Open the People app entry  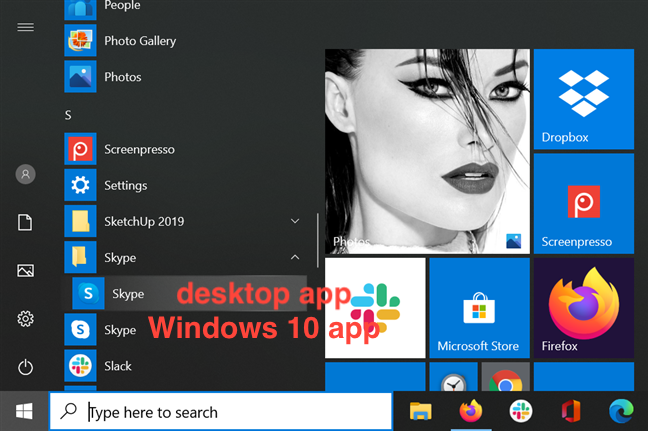[x=185, y=7]
